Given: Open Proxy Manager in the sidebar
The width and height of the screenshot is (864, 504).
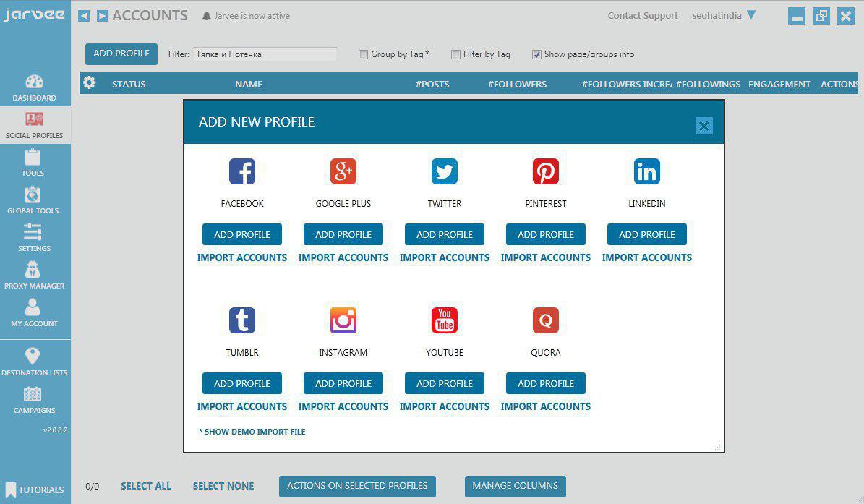Looking at the screenshot, I should (x=34, y=276).
